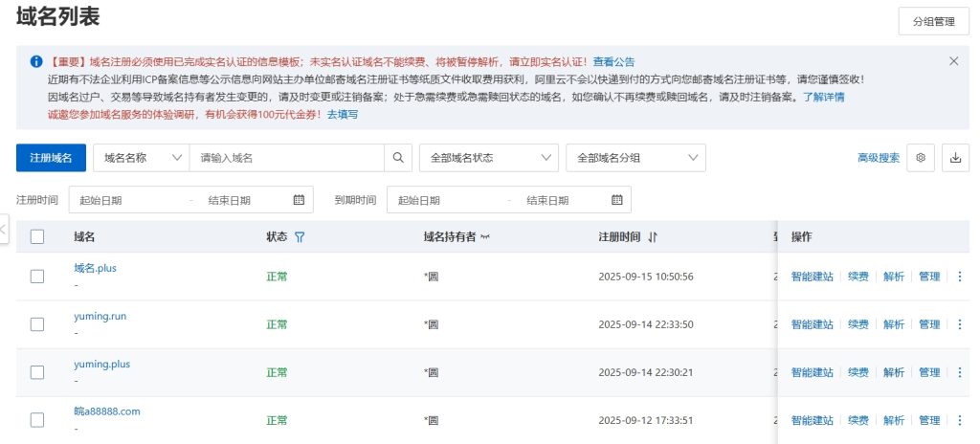Image resolution: width=980 pixels, height=444 pixels.
Task: Open the 高级搜索 link
Action: (879, 158)
